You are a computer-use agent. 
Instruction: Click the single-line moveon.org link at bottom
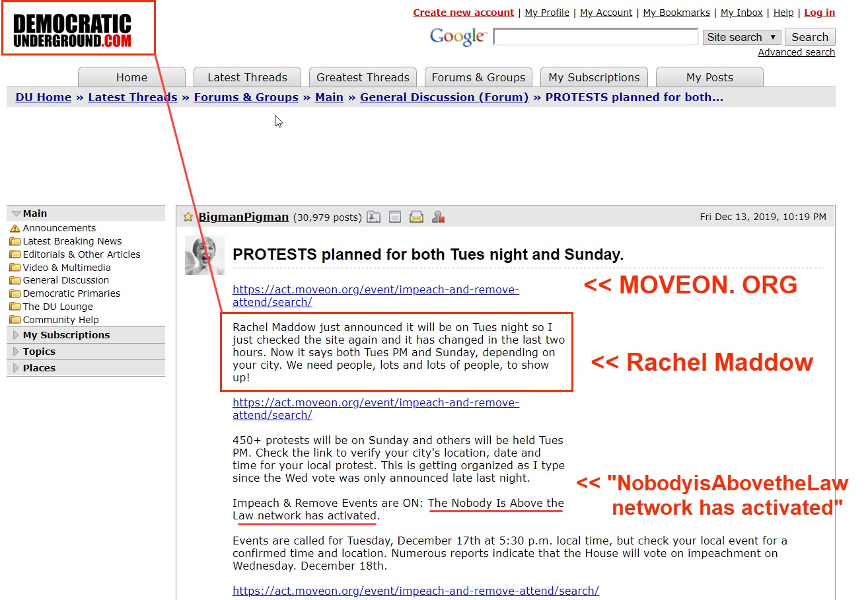416,591
